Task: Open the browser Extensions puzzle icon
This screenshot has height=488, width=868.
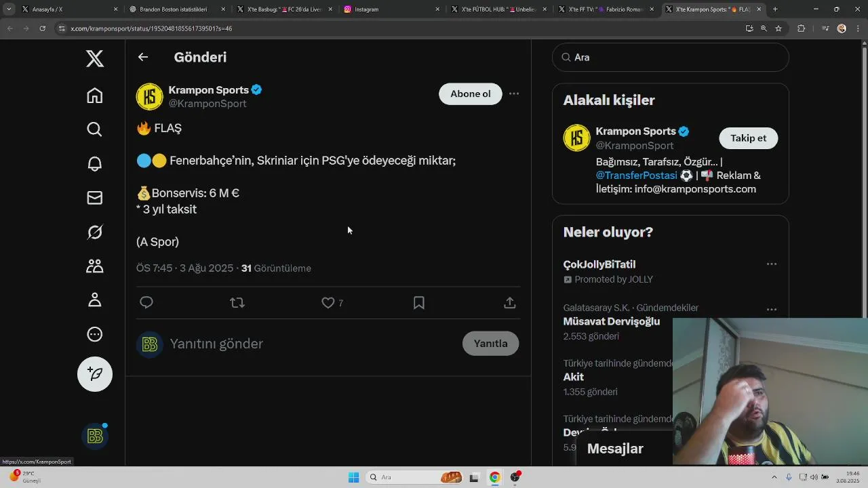Action: (802, 28)
